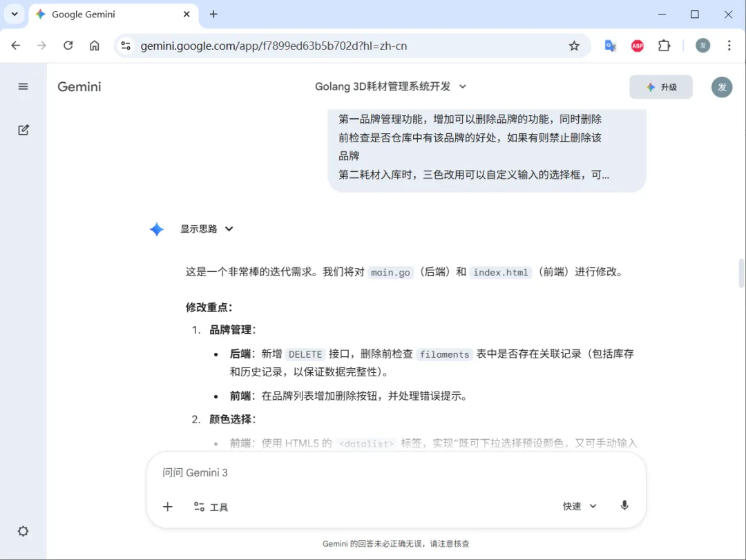
Task: Click the index.html code label
Action: click(x=501, y=273)
